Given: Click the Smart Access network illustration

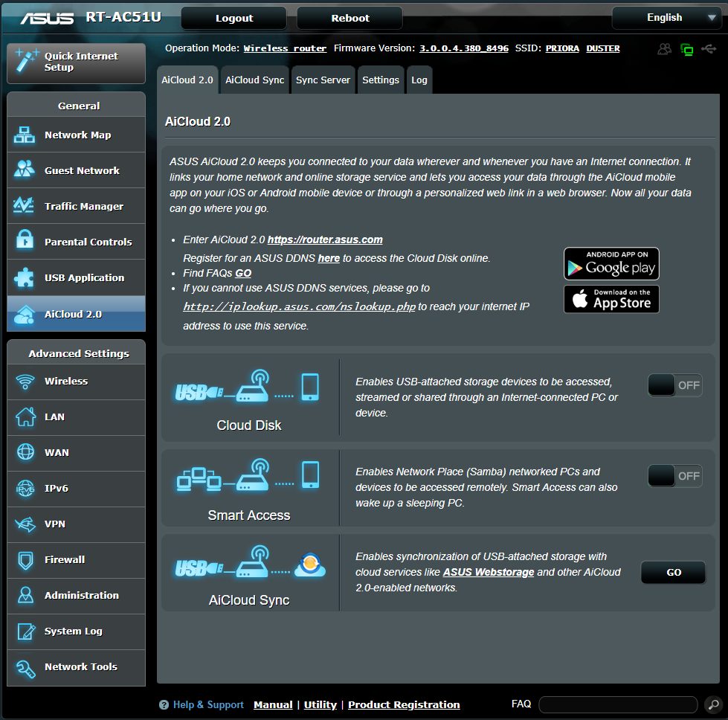Looking at the screenshot, I should point(248,475).
